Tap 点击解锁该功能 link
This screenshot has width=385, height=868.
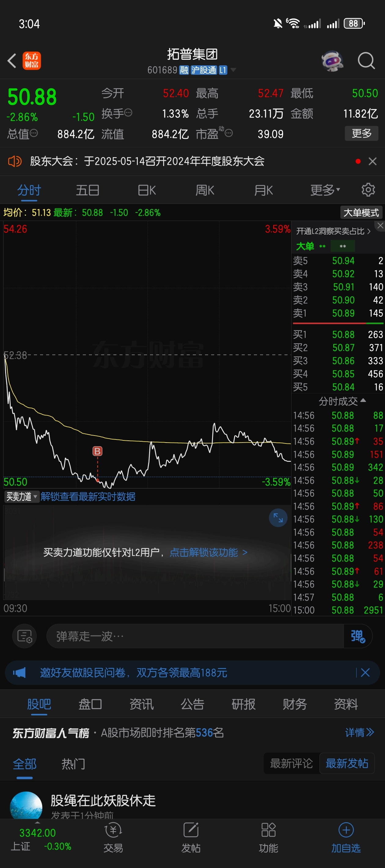208,552
